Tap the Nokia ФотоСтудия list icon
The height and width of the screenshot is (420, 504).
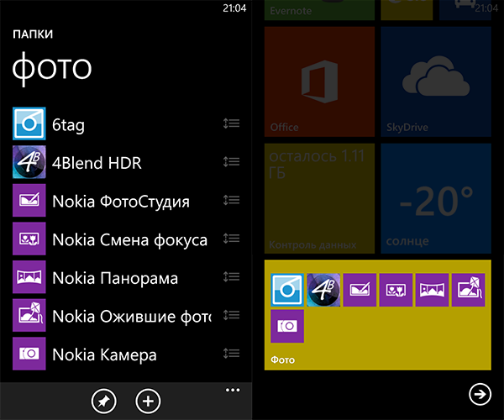[29, 200]
